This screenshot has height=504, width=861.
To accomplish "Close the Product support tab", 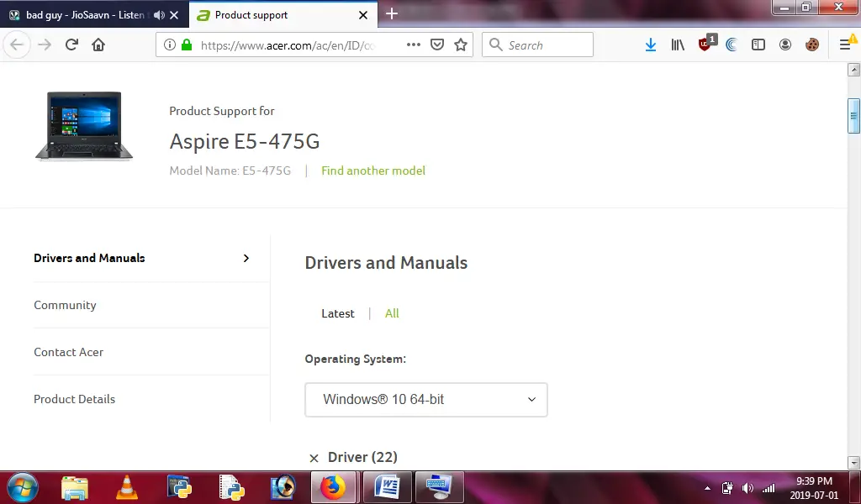I will 363,15.
